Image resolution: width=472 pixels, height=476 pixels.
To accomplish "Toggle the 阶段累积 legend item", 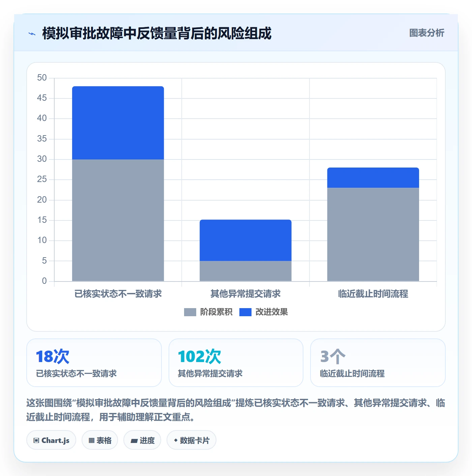I will [x=208, y=312].
